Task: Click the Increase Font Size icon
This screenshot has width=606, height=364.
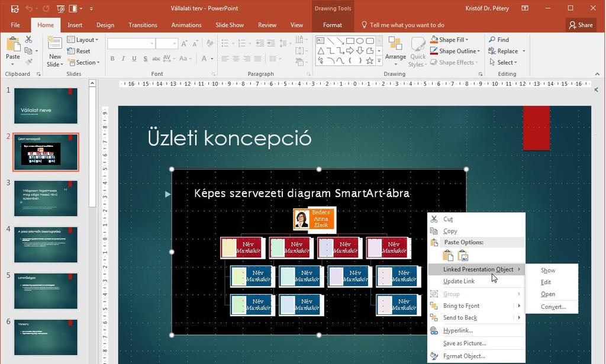Action: tap(185, 44)
